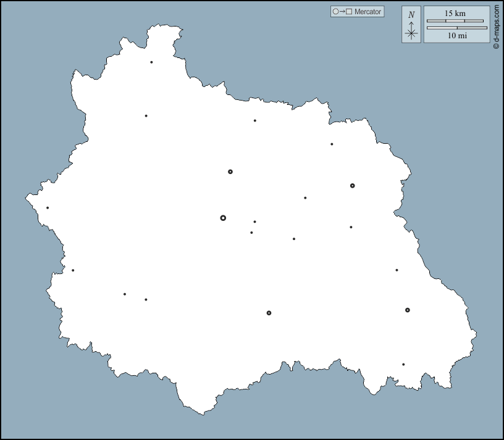Viewport: 504px width, 440px height.
Task: Select the southernmost small dot
Action: click(403, 365)
